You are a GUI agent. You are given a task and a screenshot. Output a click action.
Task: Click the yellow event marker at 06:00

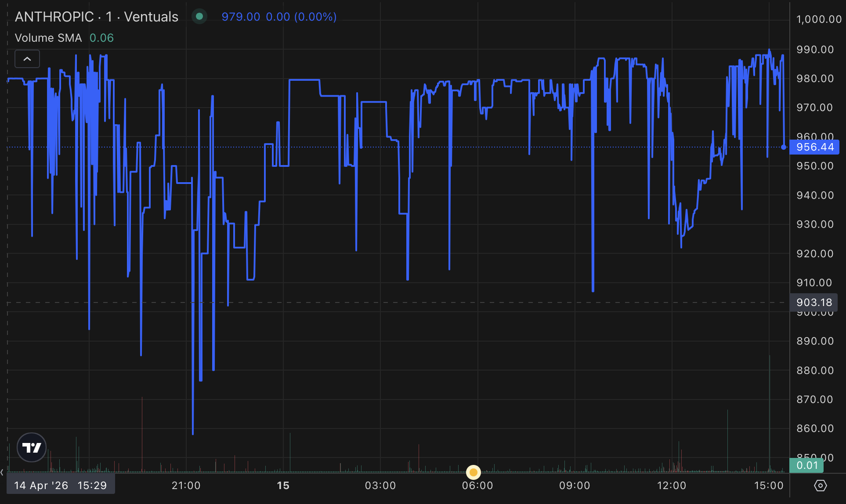coord(474,472)
